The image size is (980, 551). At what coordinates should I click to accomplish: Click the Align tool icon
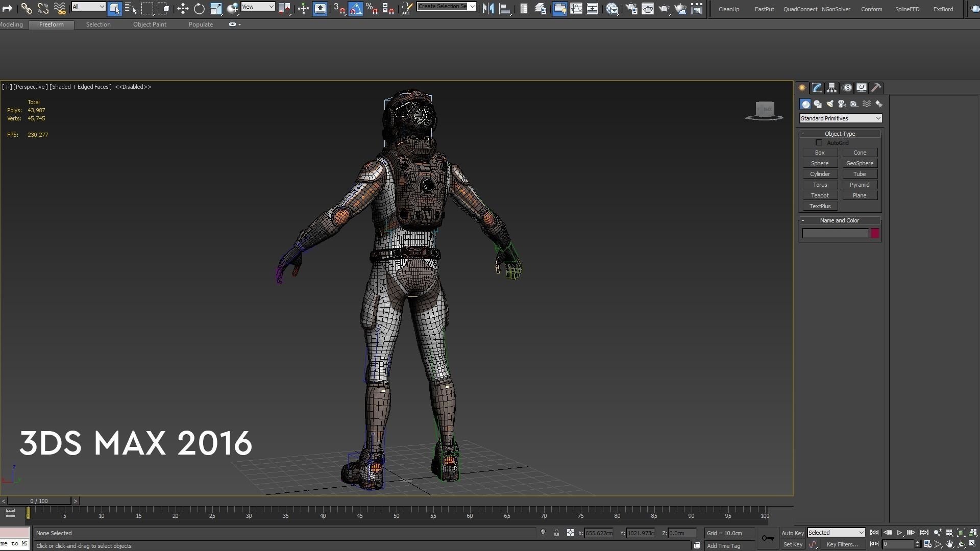click(x=505, y=9)
